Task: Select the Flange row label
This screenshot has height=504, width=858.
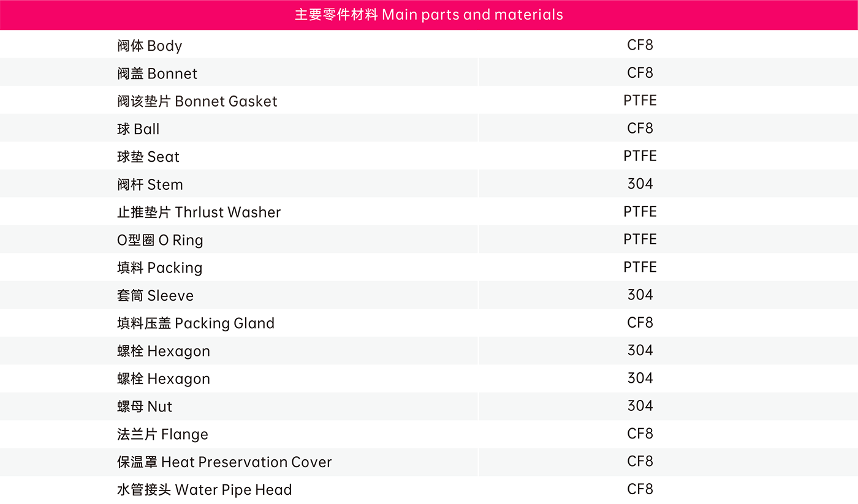Action: coord(162,434)
